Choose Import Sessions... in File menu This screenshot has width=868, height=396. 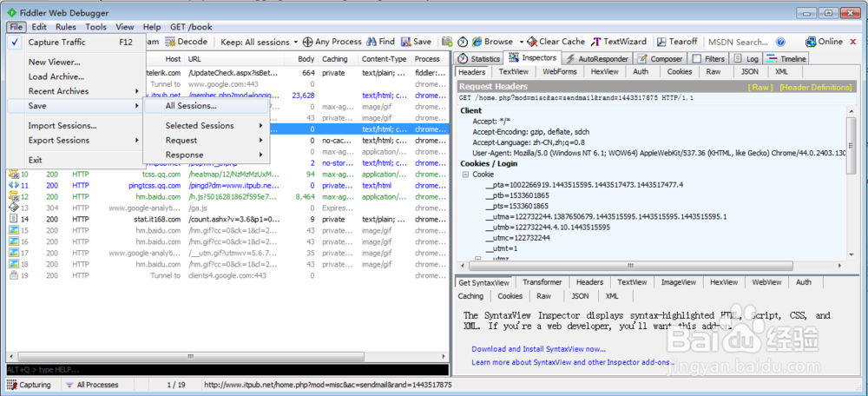(x=76, y=126)
